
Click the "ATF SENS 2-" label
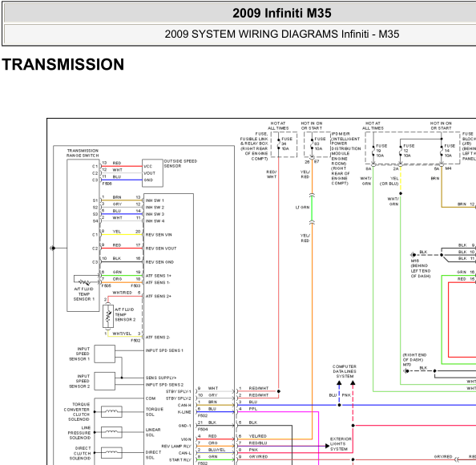(x=158, y=338)
